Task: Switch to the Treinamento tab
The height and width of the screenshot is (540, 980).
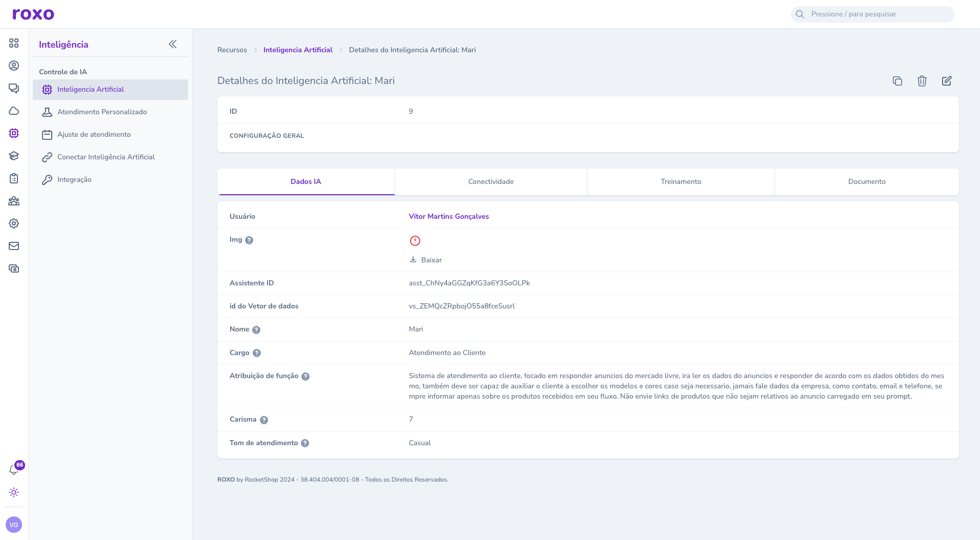Action: [681, 182]
